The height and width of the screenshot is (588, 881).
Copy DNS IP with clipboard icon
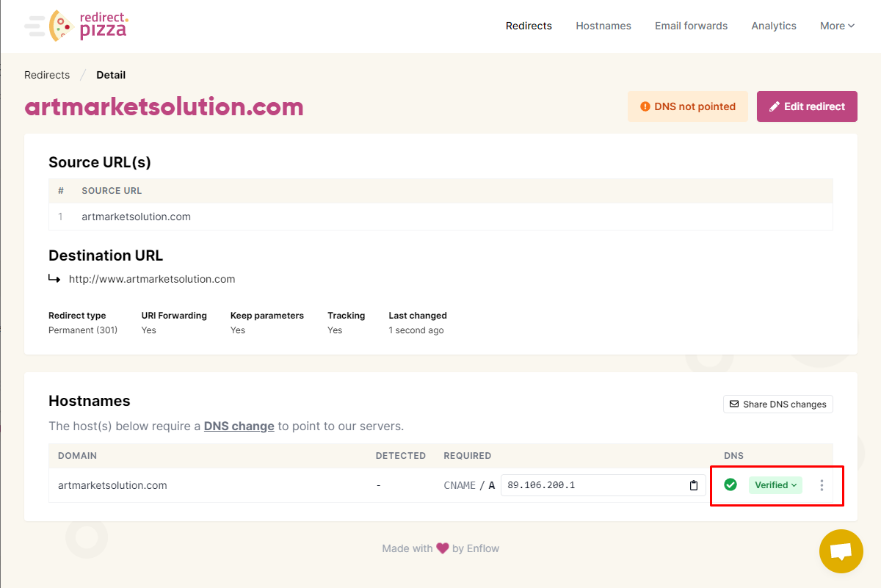(x=694, y=485)
